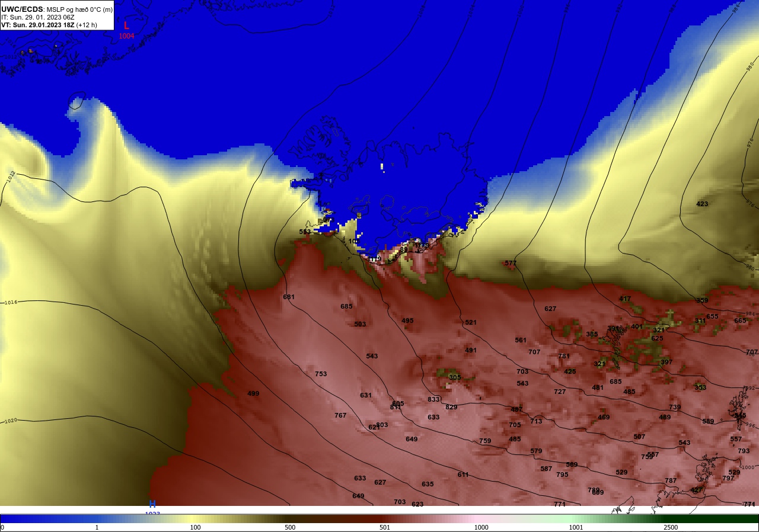Click the 833 height value
The image size is (759, 532).
coord(433,399)
